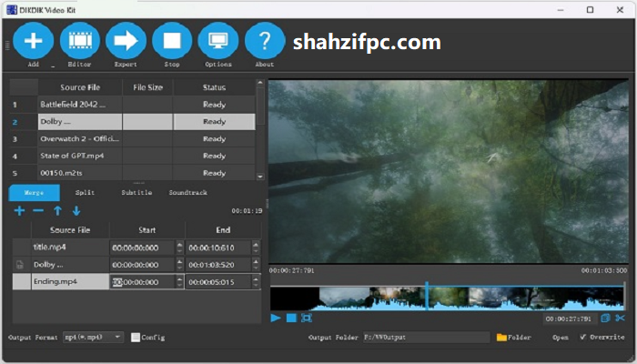Click the Ending.mp4 Start time stepper
This screenshot has width=637, height=364.
pyautogui.click(x=179, y=281)
